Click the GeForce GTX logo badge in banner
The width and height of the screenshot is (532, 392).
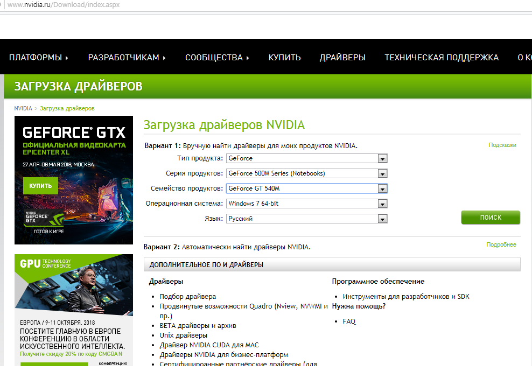click(x=45, y=219)
